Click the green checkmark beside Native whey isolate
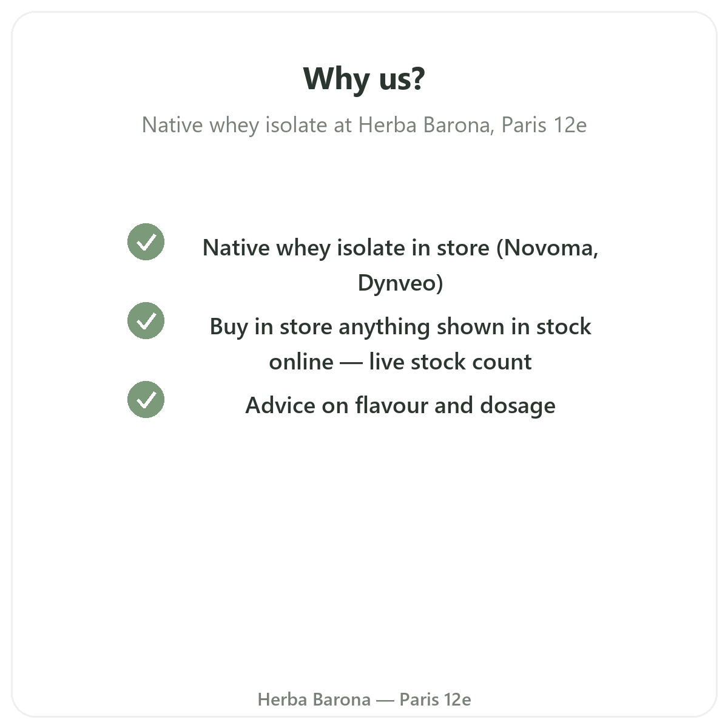 click(146, 242)
